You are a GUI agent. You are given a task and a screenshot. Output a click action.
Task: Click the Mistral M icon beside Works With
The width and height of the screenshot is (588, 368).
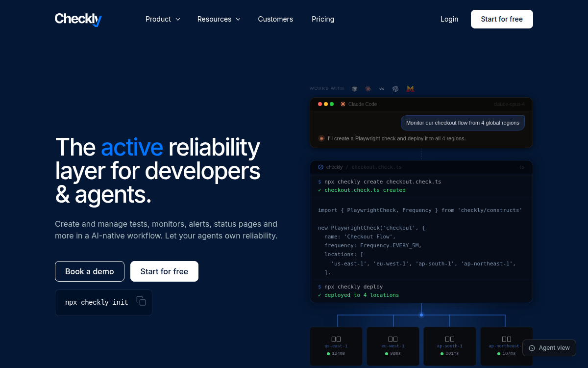(x=411, y=89)
